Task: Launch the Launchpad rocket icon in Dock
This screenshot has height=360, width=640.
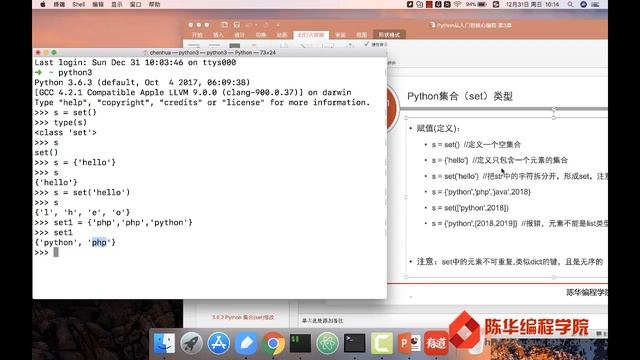Action: 191,343
